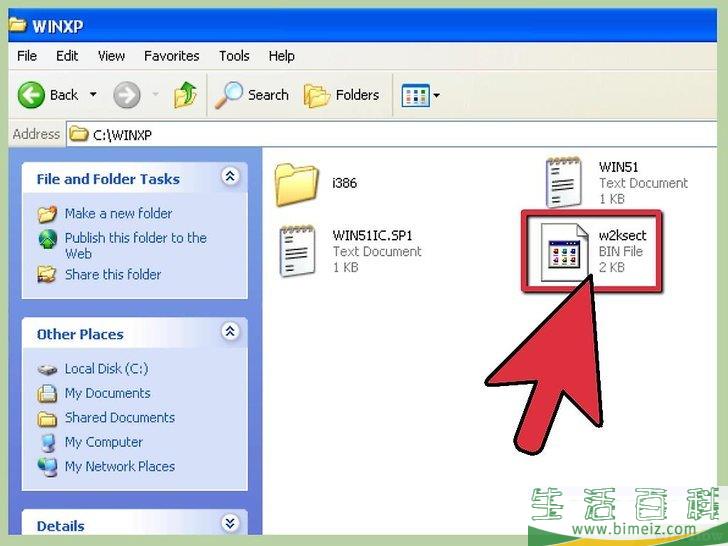Open the View menu
Screen dimensions: 728x546
[111, 56]
